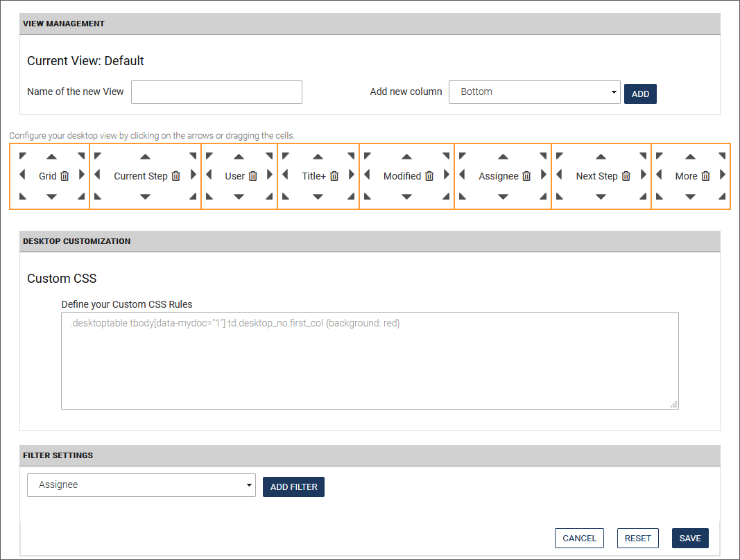Move User cell right arrow
Image resolution: width=740 pixels, height=560 pixels.
(x=270, y=175)
